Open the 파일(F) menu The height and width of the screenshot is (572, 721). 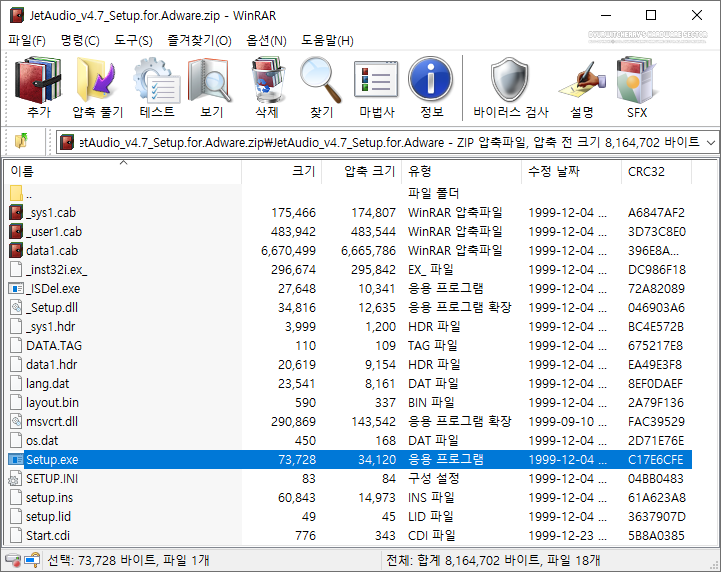(x=27, y=40)
